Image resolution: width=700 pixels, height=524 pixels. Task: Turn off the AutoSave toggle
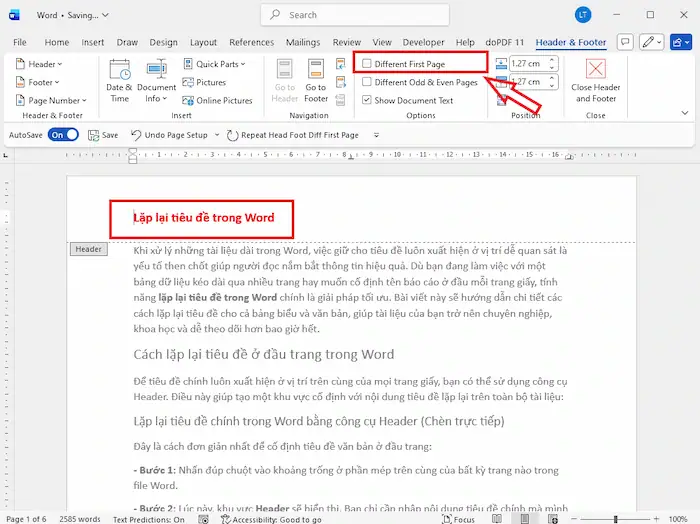(x=62, y=135)
